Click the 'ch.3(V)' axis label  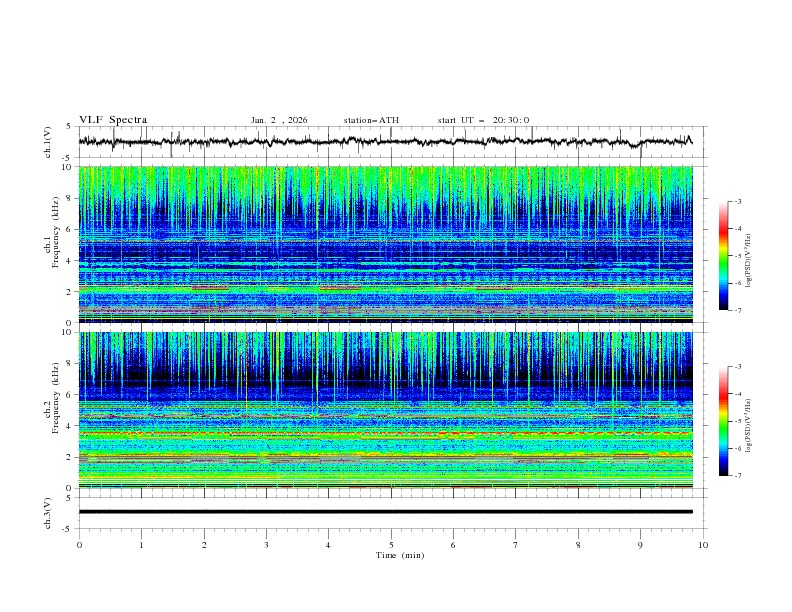(x=48, y=513)
